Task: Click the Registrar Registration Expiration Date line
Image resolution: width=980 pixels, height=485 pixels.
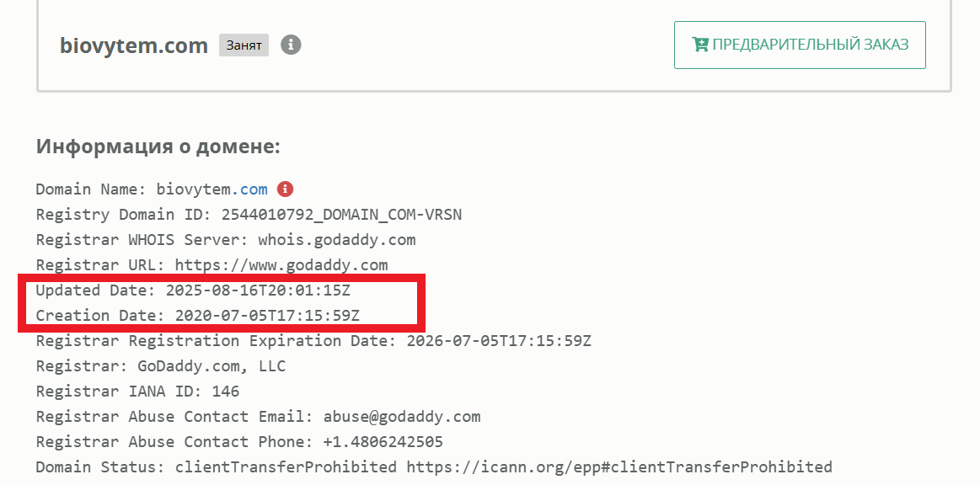Action: click(313, 341)
